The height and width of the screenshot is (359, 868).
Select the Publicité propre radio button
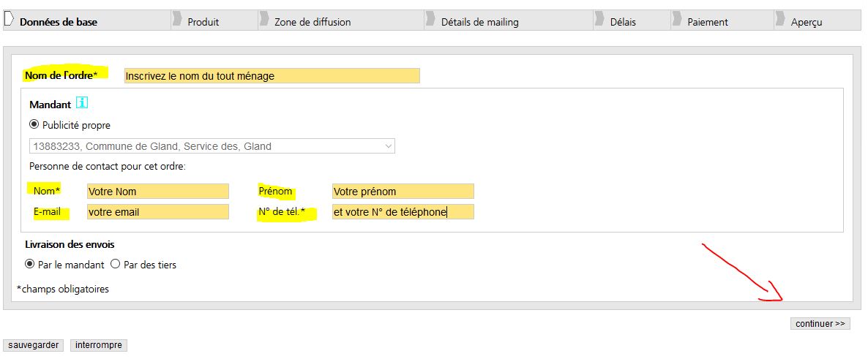click(x=34, y=124)
